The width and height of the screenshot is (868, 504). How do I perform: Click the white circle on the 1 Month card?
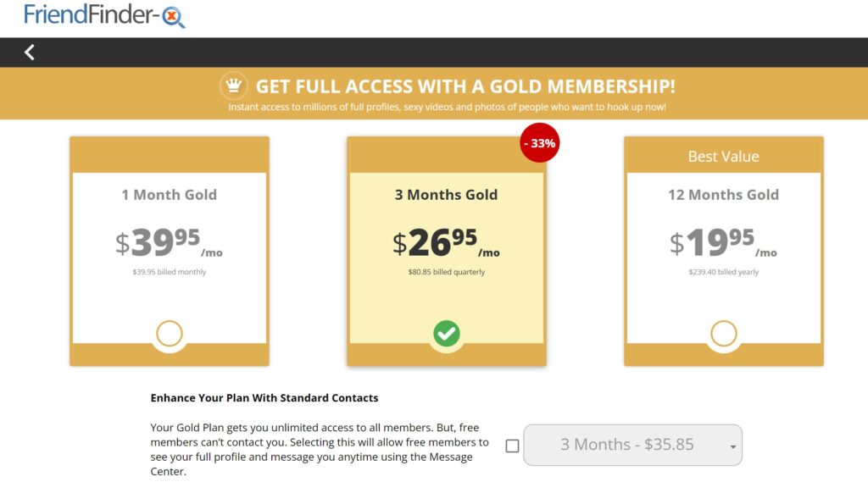tap(169, 333)
